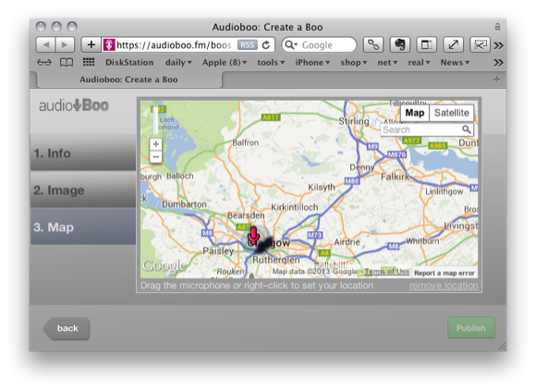
Task: Zoom out on the map
Action: [x=156, y=157]
